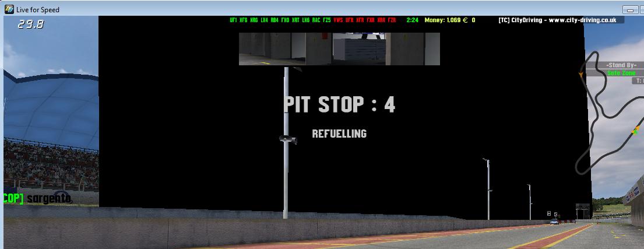Select the red UFR car code

349,20
